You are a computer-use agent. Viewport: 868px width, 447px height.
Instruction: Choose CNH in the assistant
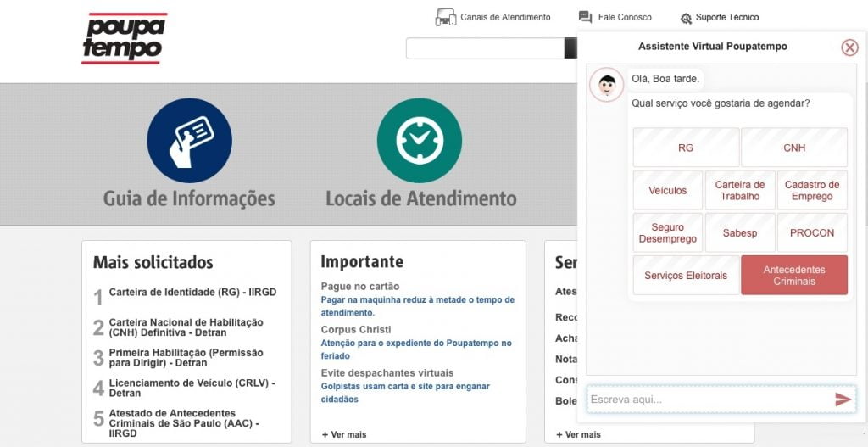793,148
